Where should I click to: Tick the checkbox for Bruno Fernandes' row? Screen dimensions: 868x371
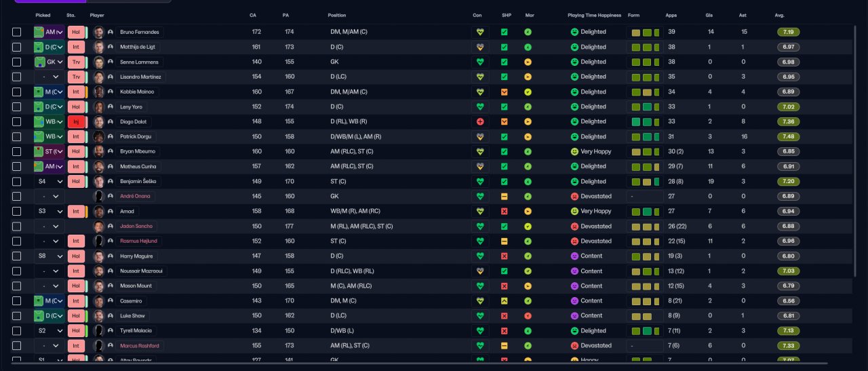(x=17, y=32)
